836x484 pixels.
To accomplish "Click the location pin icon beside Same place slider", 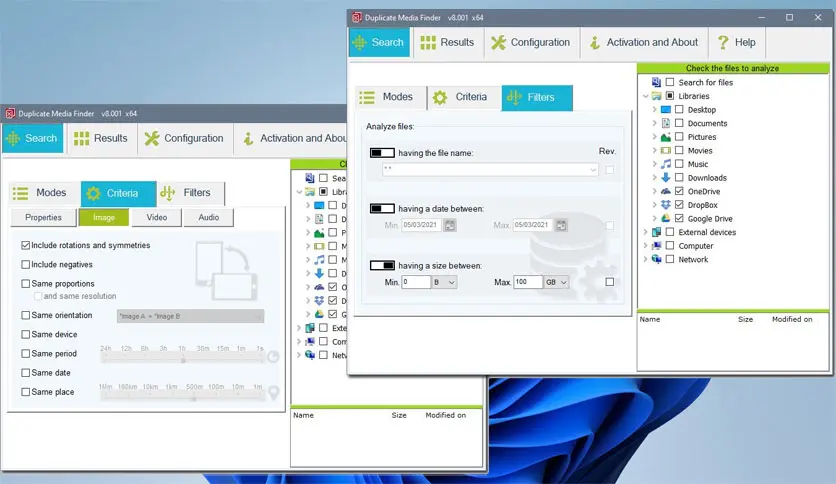I will [274, 393].
